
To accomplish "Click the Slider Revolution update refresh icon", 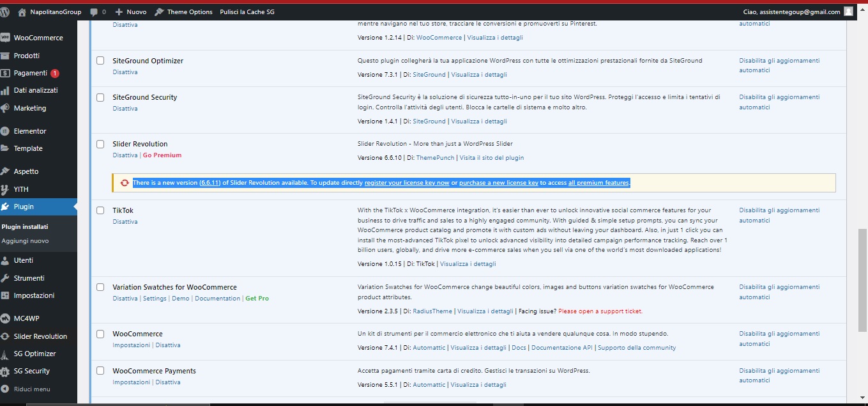I will [x=125, y=183].
